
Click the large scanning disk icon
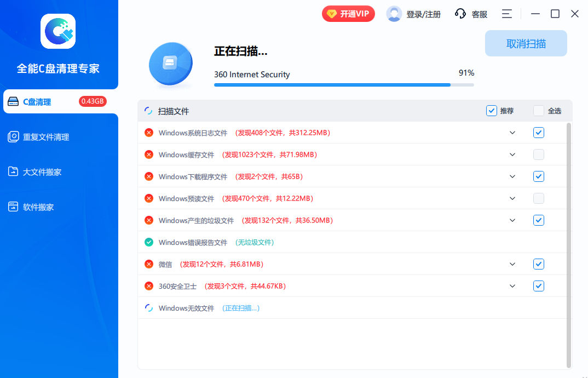pos(170,64)
